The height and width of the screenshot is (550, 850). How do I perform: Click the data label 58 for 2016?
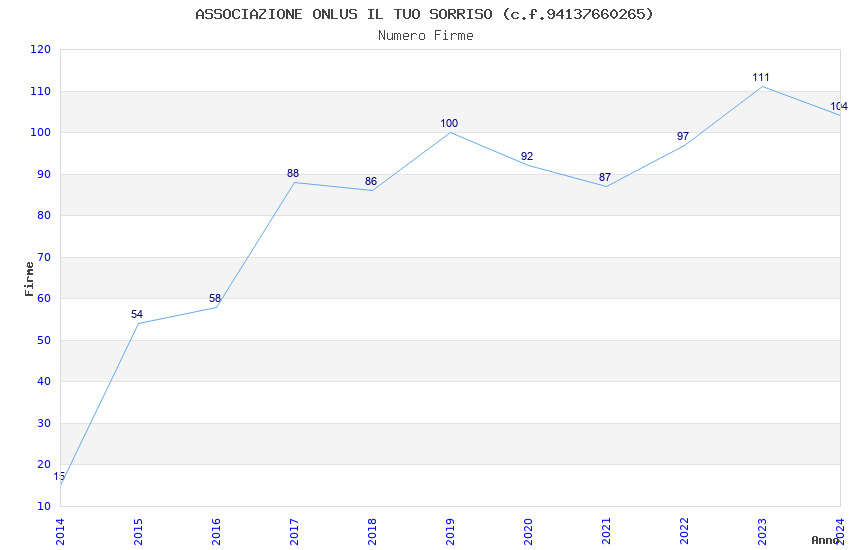[215, 298]
